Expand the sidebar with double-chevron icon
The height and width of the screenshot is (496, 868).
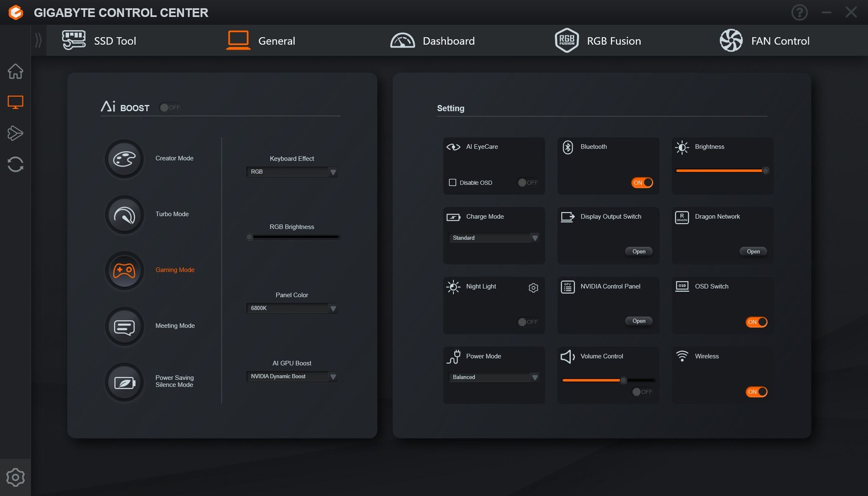pos(38,41)
